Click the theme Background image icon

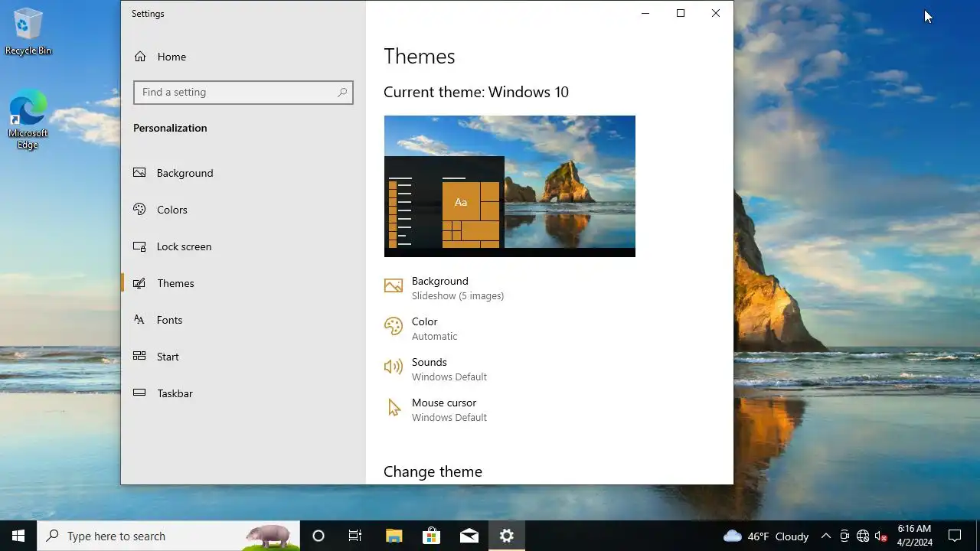click(x=394, y=286)
